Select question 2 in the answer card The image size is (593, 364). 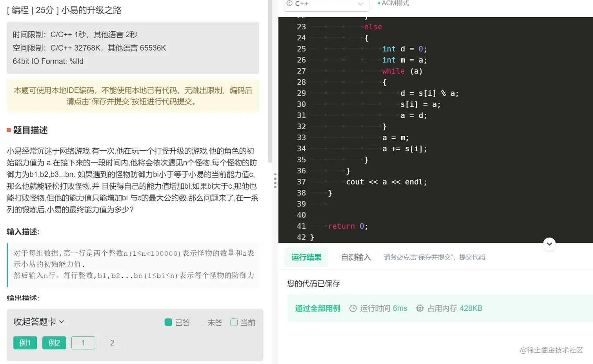click(112, 343)
